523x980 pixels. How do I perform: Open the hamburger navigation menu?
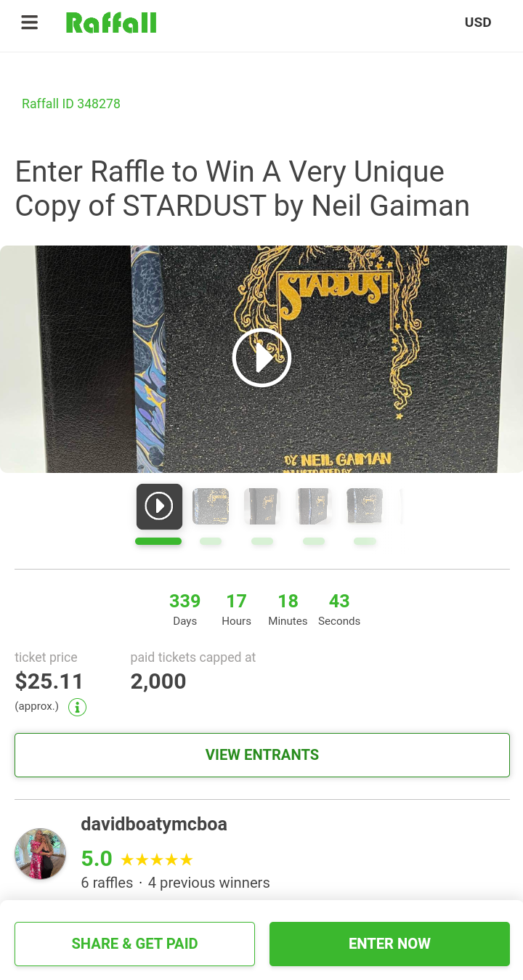click(x=29, y=23)
